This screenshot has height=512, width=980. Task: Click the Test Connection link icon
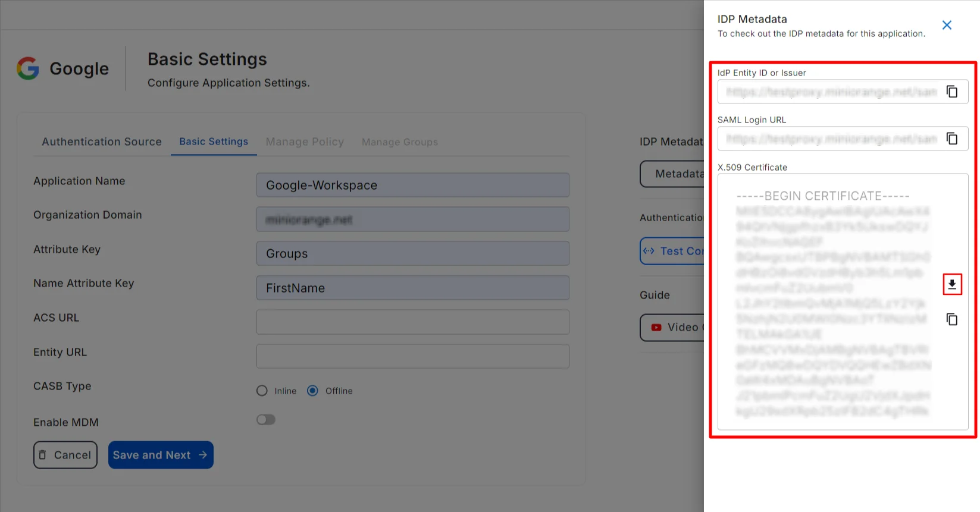click(649, 251)
